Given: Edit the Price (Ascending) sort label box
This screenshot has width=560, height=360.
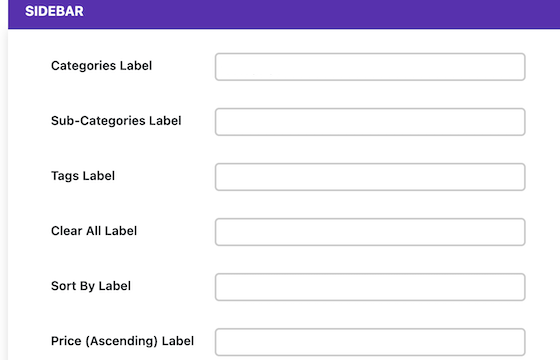Looking at the screenshot, I should pyautogui.click(x=370, y=342).
